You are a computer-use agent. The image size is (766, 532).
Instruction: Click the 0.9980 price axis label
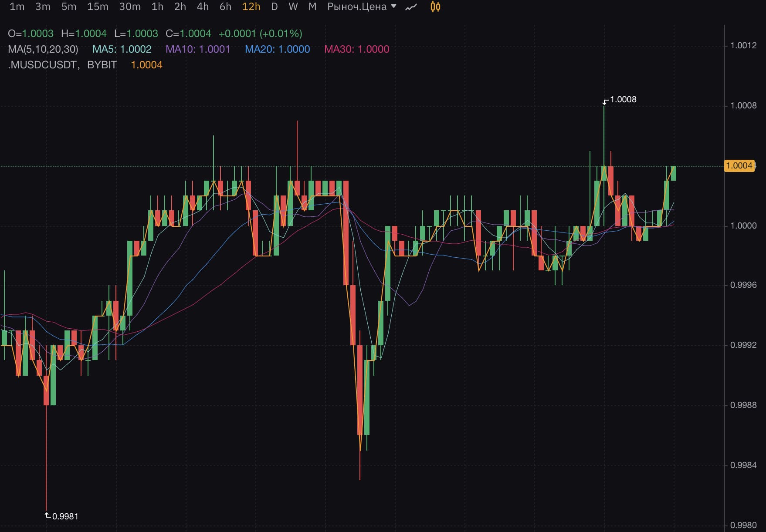744,525
